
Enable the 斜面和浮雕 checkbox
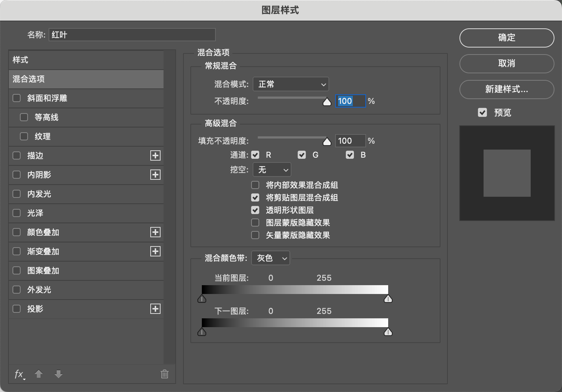coord(17,98)
